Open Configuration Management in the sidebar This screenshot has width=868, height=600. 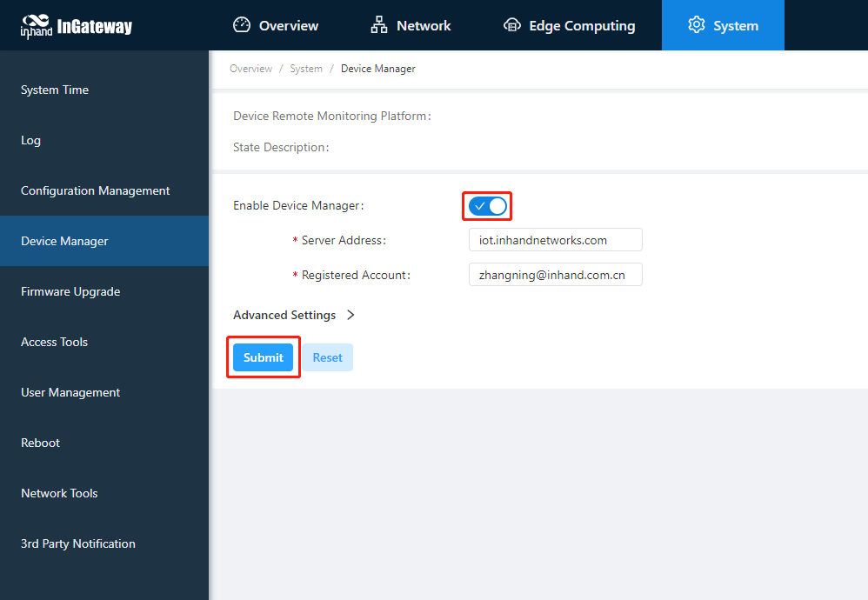point(104,190)
